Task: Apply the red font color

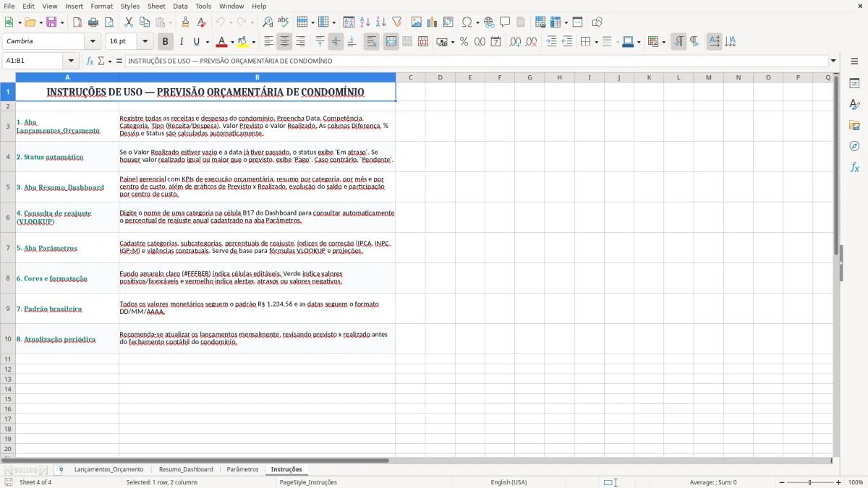Action: 221,42
